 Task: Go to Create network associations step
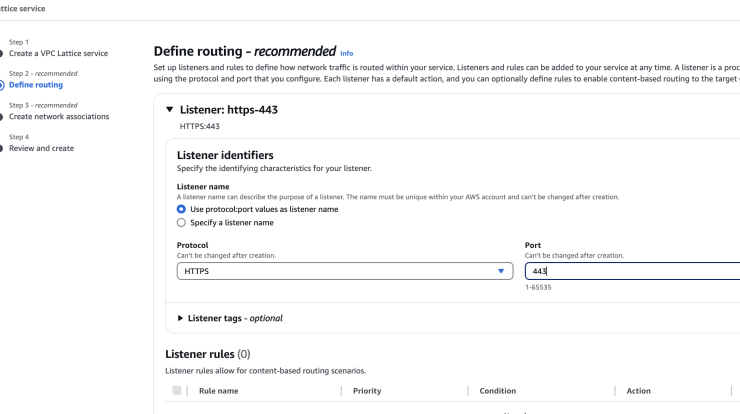[x=59, y=117]
